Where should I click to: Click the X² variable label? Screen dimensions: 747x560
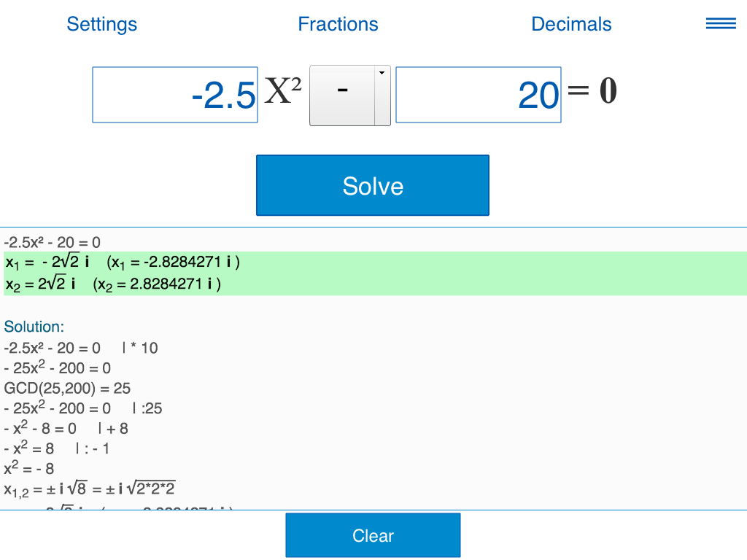click(282, 93)
